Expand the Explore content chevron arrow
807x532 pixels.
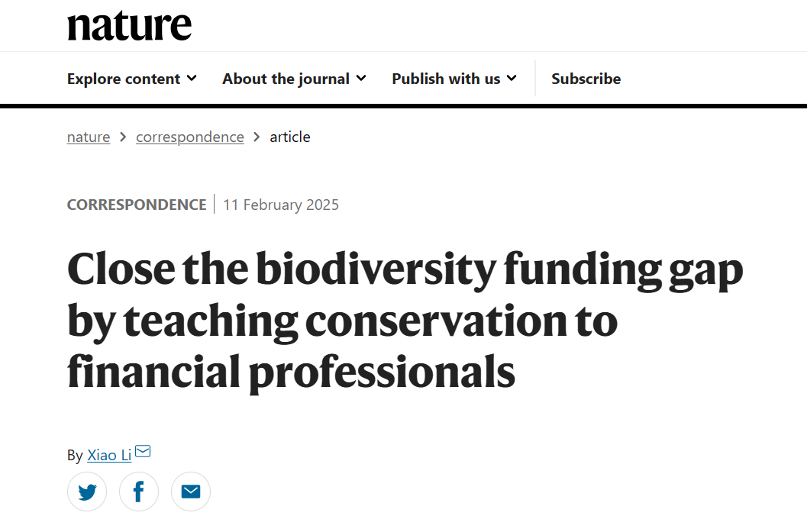192,78
